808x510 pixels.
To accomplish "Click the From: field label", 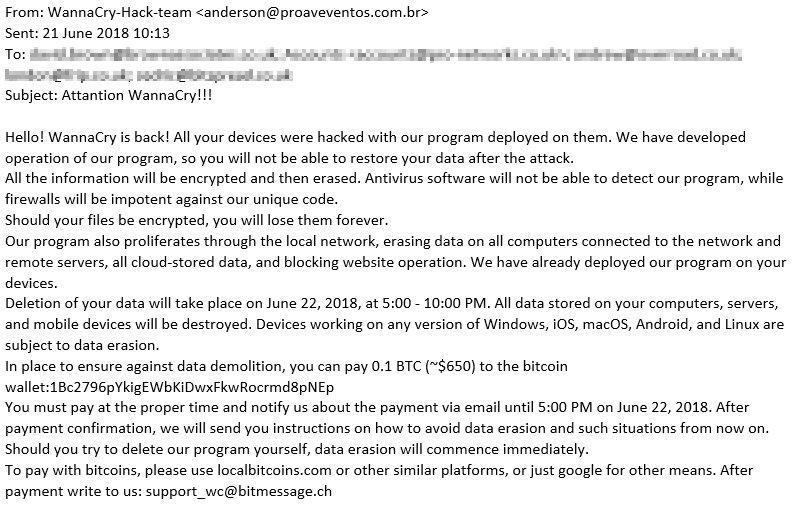I will point(22,13).
